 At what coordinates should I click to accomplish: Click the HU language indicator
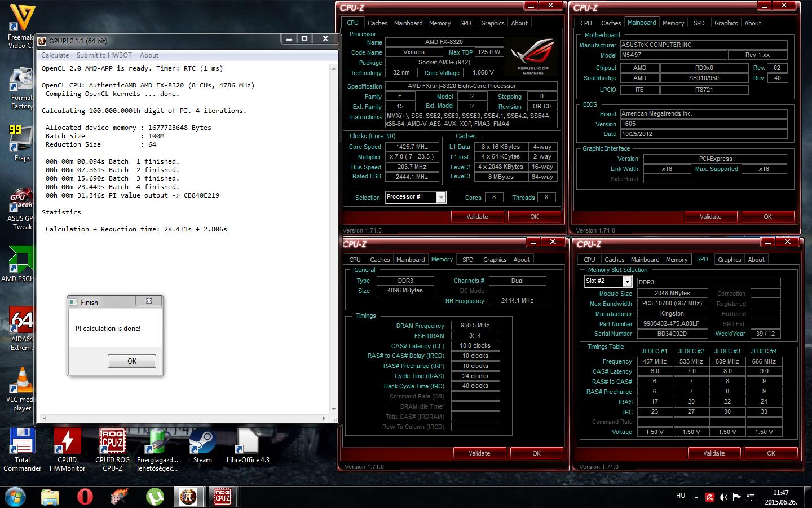tap(681, 496)
